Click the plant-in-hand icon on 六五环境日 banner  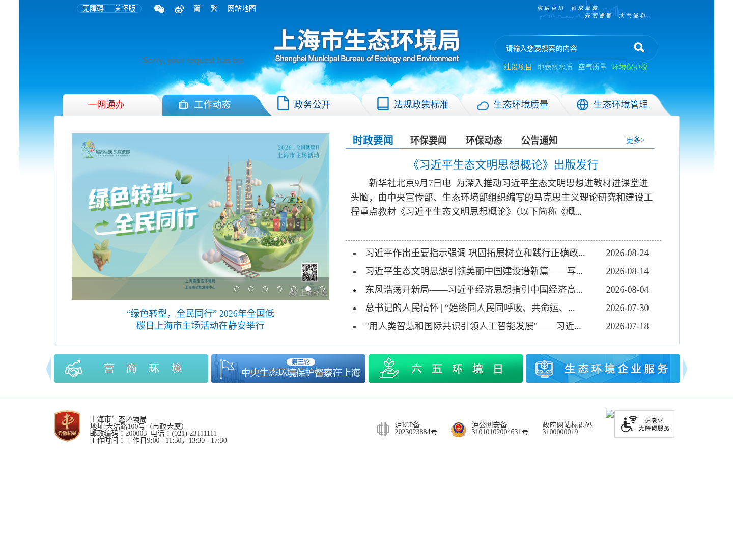point(389,368)
